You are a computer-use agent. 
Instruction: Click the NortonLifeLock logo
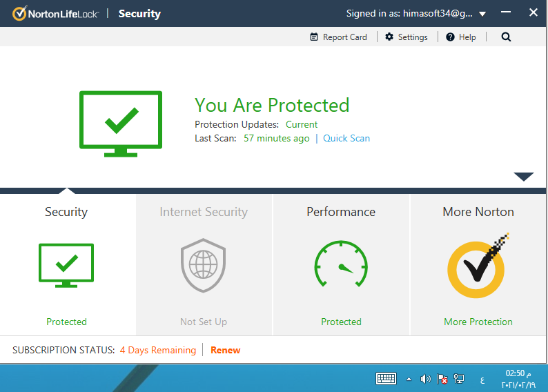56,14
